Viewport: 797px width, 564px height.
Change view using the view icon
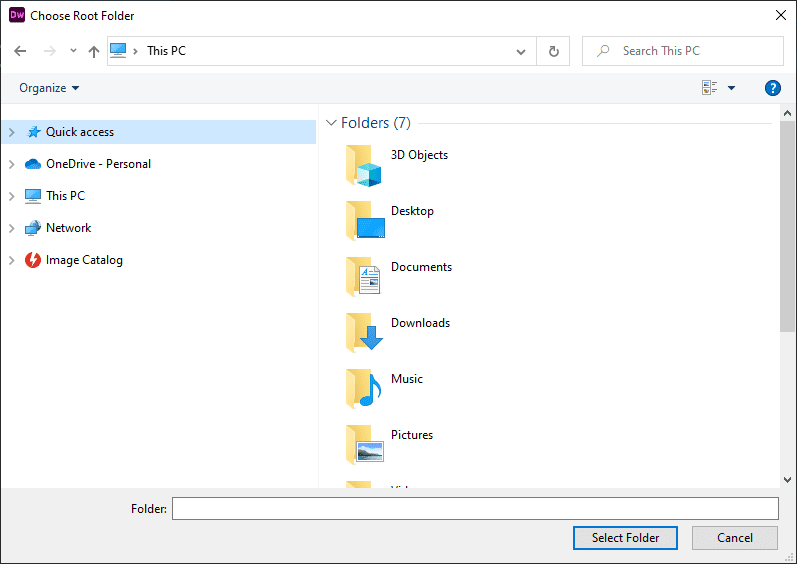tap(710, 88)
